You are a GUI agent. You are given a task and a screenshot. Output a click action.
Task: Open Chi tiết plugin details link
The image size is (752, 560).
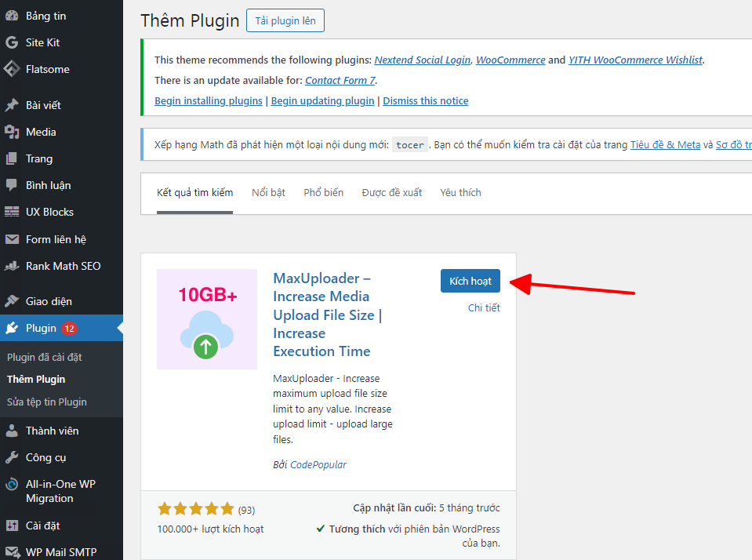coord(484,307)
